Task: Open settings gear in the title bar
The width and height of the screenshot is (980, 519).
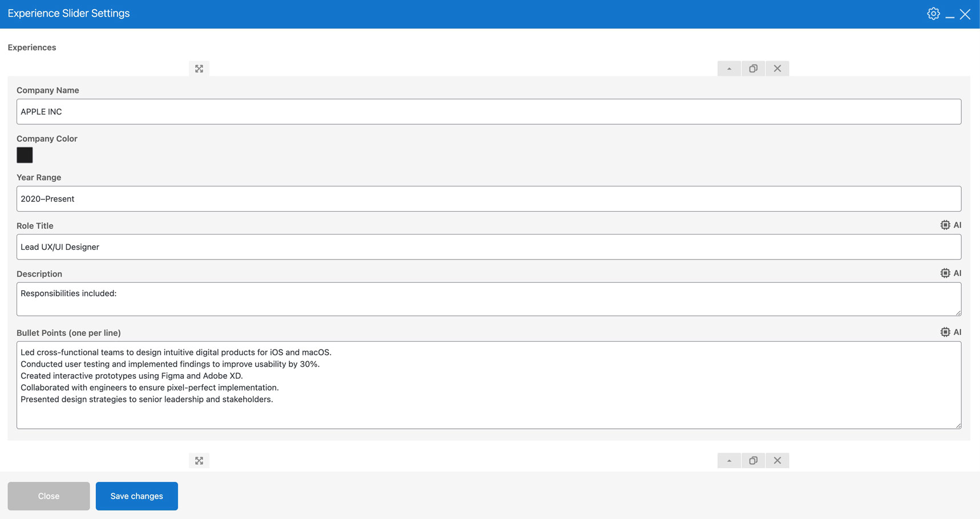Action: pos(933,14)
